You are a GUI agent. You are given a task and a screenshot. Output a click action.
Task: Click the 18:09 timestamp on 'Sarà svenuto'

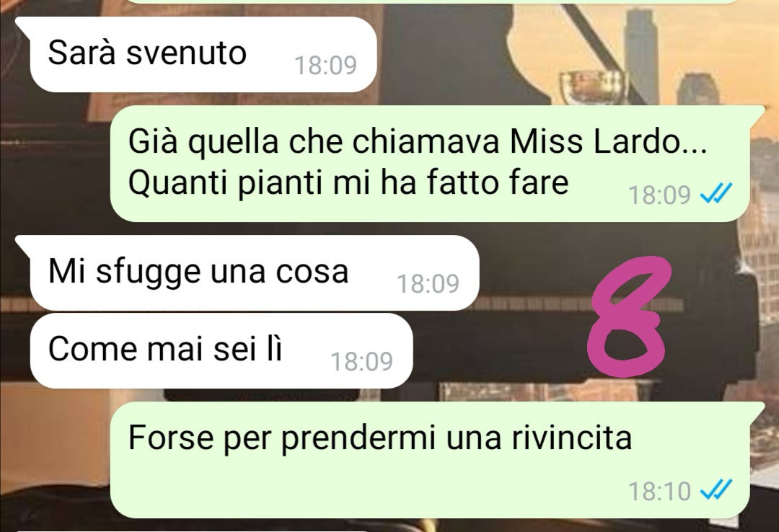325,65
